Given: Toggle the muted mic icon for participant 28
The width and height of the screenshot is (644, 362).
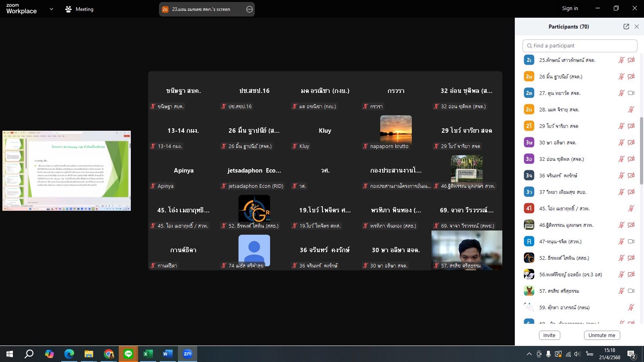Looking at the screenshot, I should pyautogui.click(x=631, y=109).
